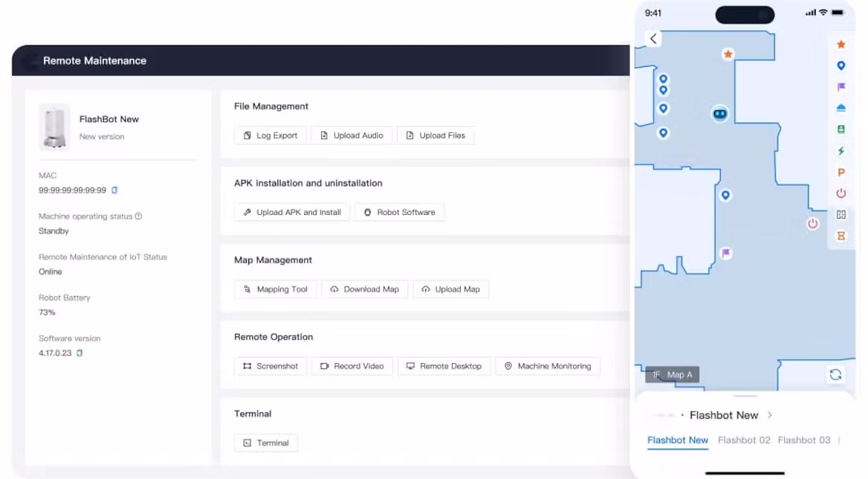This screenshot has height=479, width=868.
Task: Open Robot Software
Action: click(x=399, y=212)
